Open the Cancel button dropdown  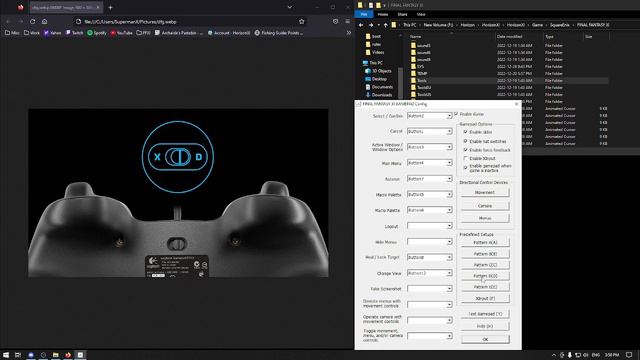[449, 132]
